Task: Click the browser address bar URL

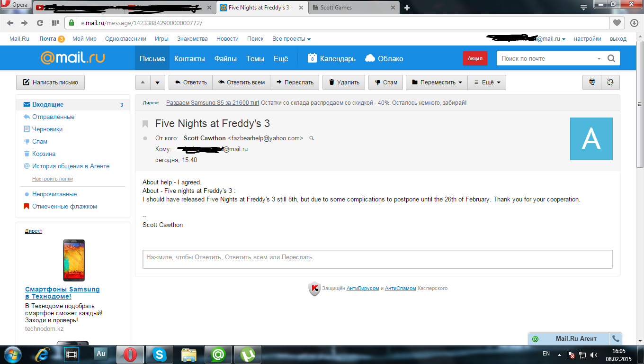Action: point(142,23)
